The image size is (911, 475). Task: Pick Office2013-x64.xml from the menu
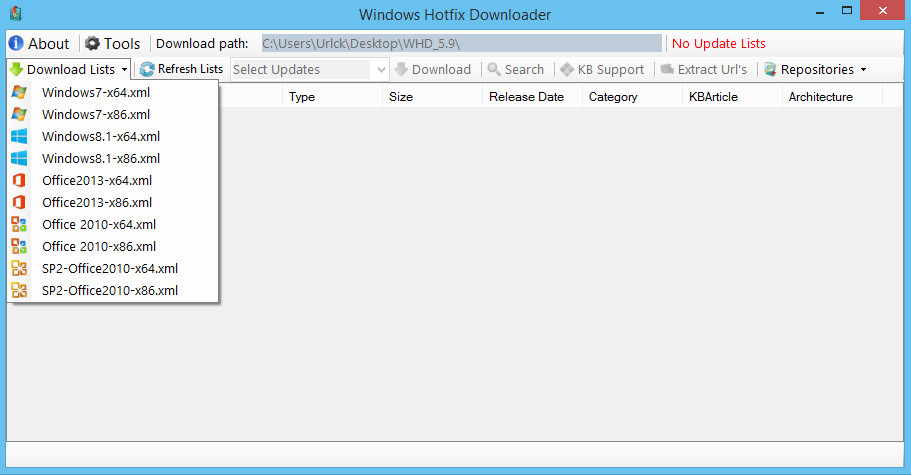[x=113, y=180]
